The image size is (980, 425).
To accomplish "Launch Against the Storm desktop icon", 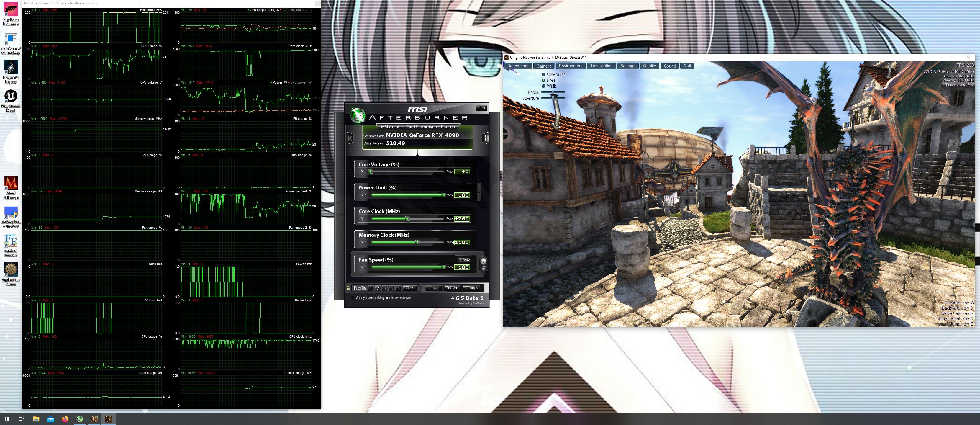I will [x=11, y=275].
